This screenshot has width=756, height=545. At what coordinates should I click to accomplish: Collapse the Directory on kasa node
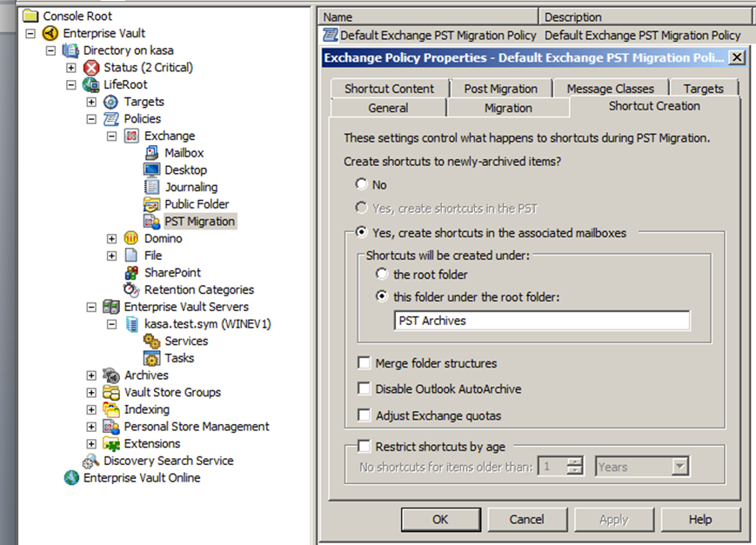(x=50, y=50)
